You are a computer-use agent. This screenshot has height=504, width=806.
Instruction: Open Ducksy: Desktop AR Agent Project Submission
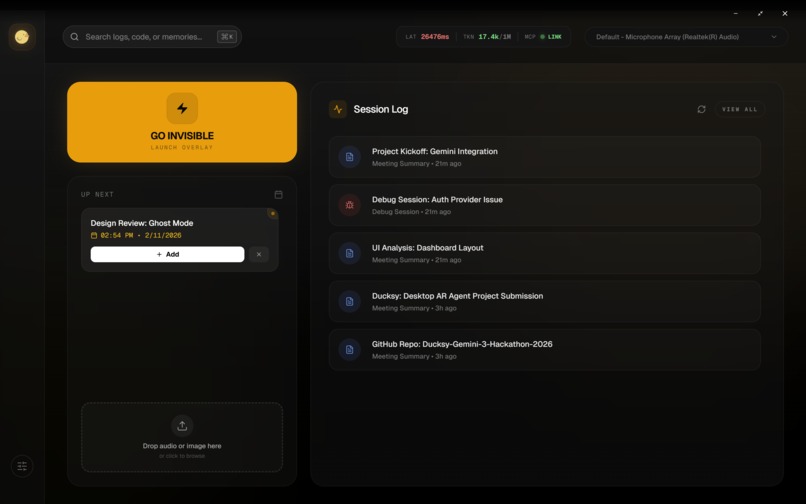pyautogui.click(x=545, y=301)
